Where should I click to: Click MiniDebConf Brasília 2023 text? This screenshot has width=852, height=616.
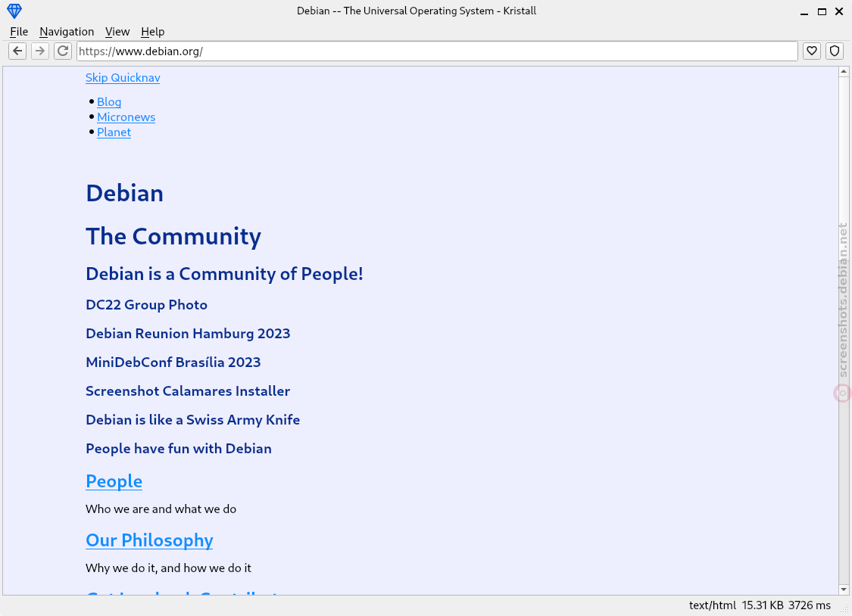click(173, 362)
